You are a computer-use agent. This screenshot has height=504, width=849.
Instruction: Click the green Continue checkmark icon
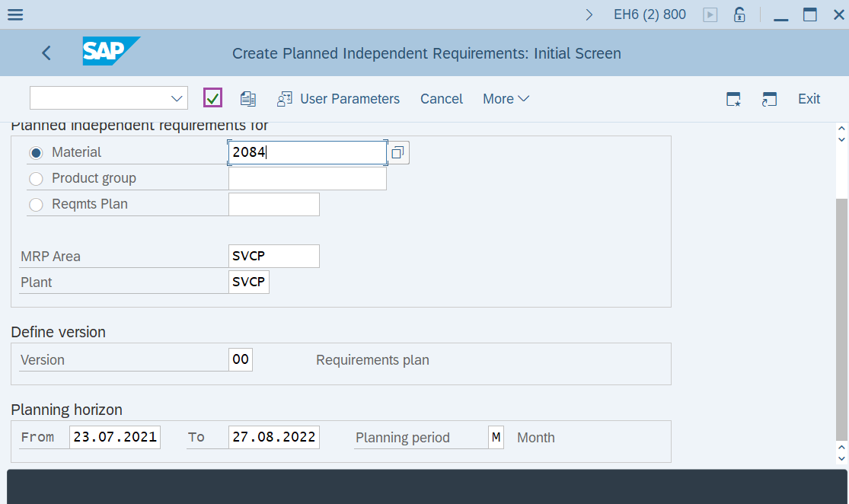click(212, 97)
